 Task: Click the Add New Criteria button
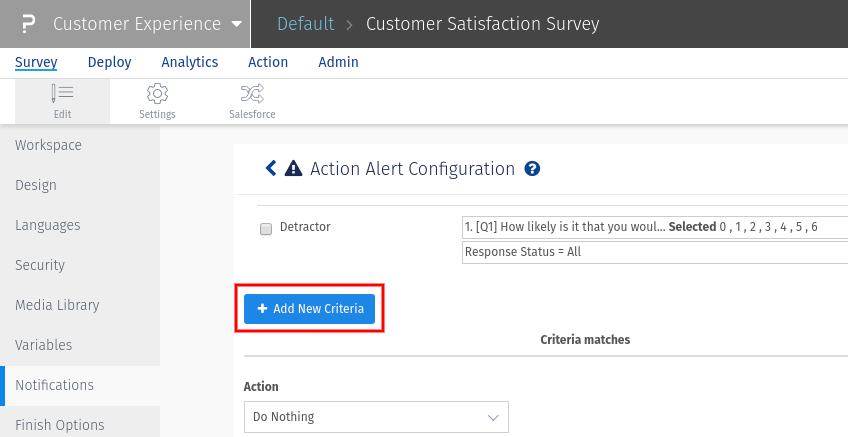309,309
